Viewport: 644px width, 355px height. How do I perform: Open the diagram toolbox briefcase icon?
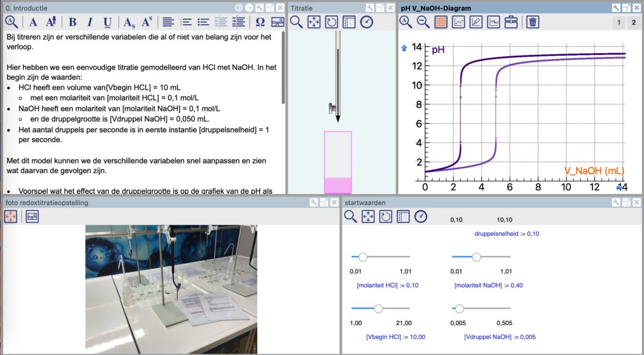tap(511, 22)
